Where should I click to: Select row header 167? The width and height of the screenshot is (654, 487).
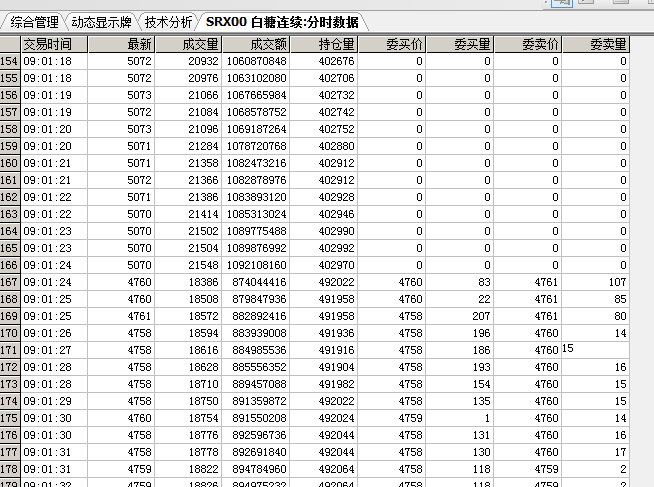[10, 283]
